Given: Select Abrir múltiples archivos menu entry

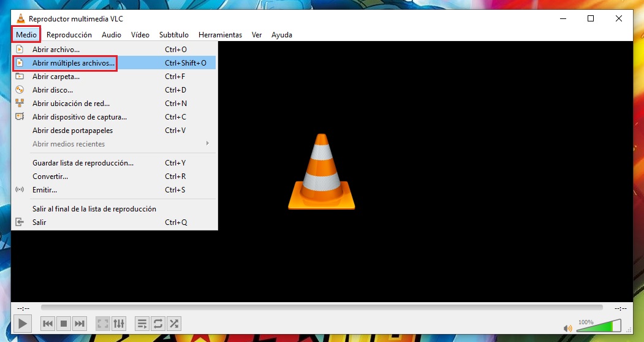Looking at the screenshot, I should [74, 63].
